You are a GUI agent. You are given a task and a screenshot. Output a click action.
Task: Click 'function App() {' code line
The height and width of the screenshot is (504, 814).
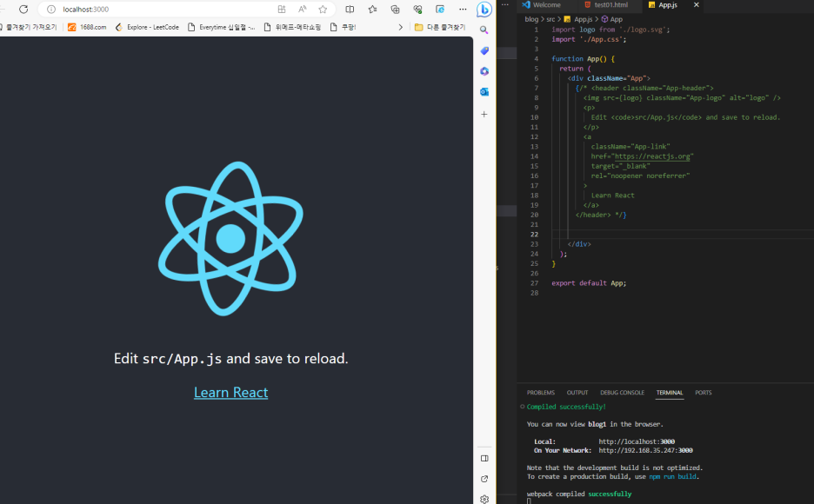[583, 58]
